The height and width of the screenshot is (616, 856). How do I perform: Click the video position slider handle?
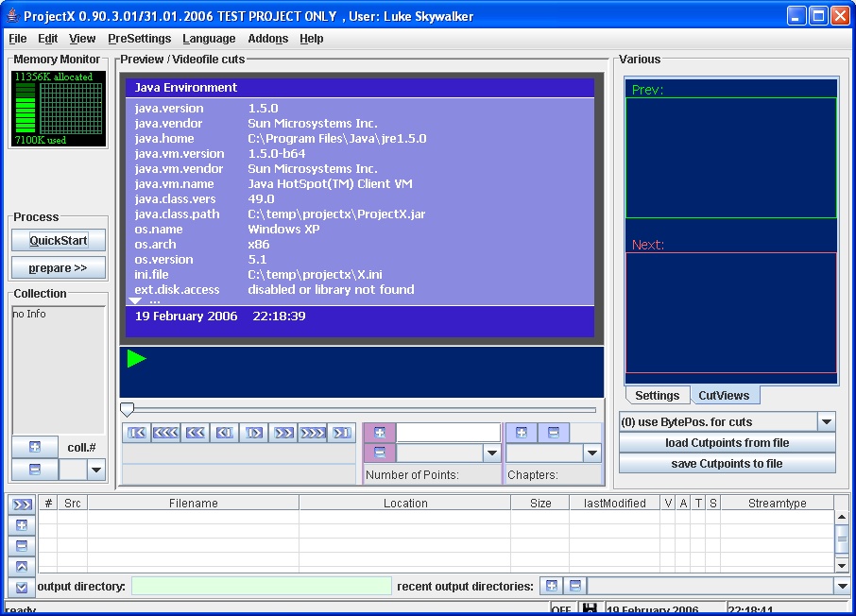(x=128, y=410)
